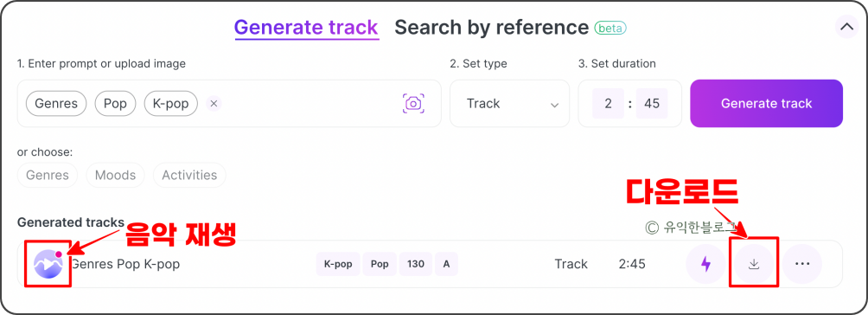Click the purple Generate track button
868x315 pixels.
[x=766, y=103]
